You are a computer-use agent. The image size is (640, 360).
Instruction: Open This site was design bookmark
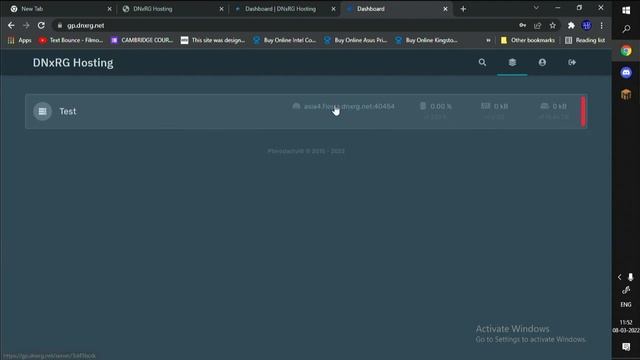(x=213, y=40)
